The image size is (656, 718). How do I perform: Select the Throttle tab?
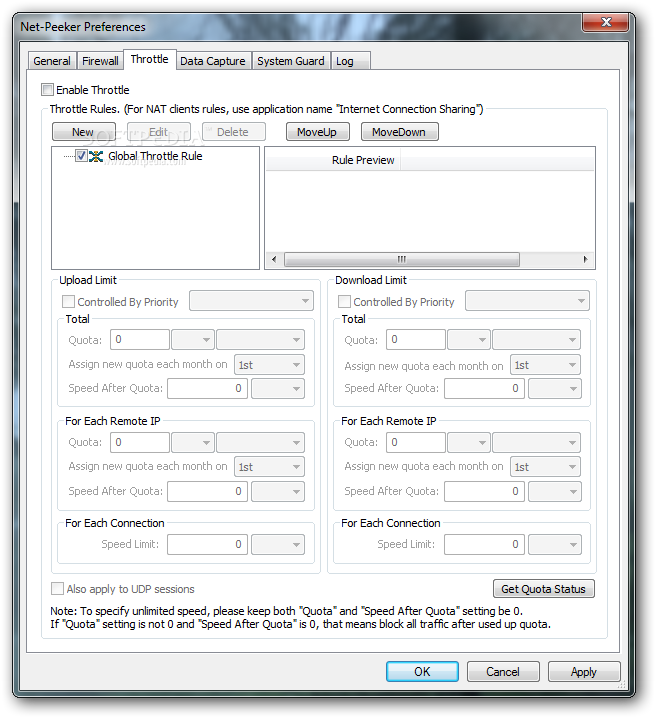pos(150,60)
